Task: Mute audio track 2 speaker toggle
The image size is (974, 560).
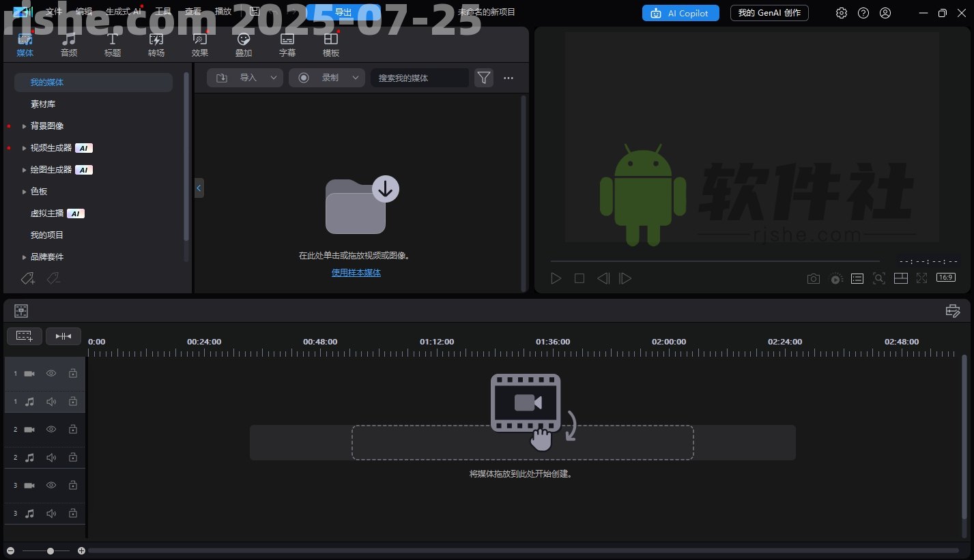Action: click(51, 457)
